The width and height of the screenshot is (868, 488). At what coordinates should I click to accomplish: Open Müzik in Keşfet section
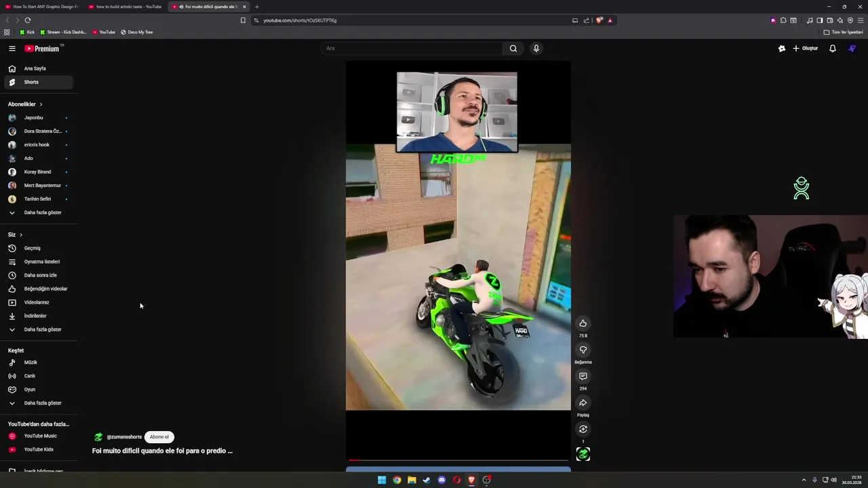38,362
